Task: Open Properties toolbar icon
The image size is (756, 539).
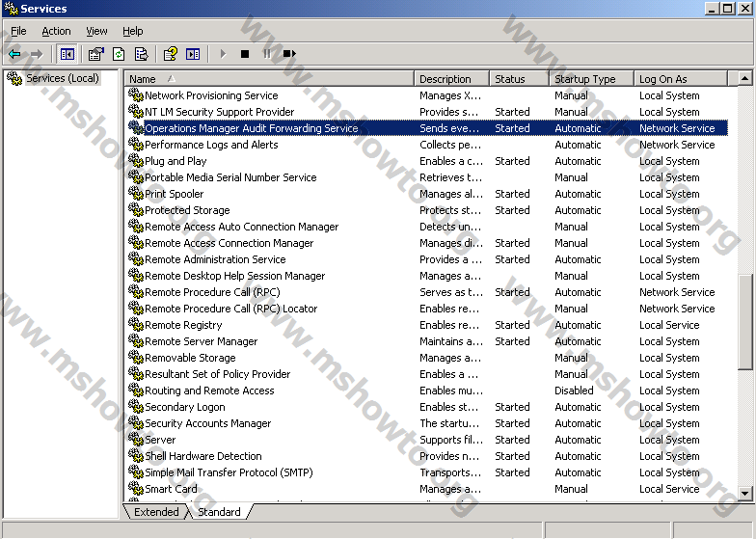Action: coord(96,54)
